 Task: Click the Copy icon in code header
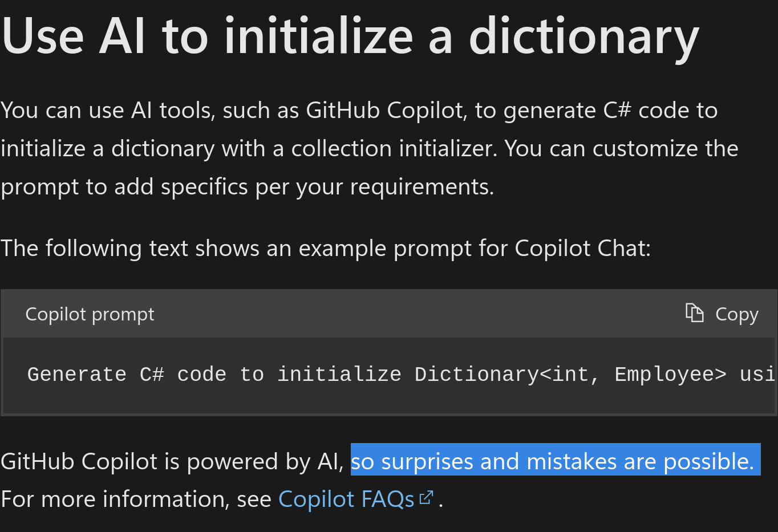click(694, 313)
